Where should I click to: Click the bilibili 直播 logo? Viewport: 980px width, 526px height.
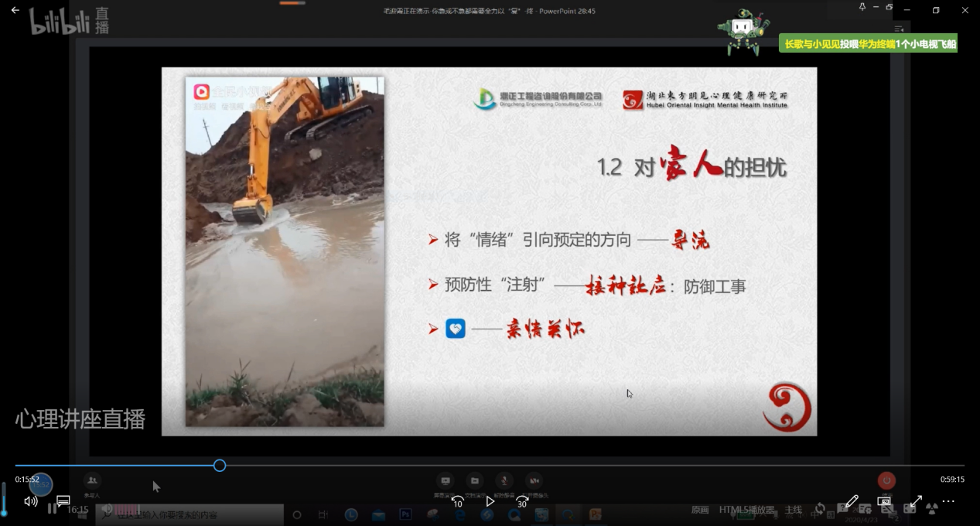[69, 22]
